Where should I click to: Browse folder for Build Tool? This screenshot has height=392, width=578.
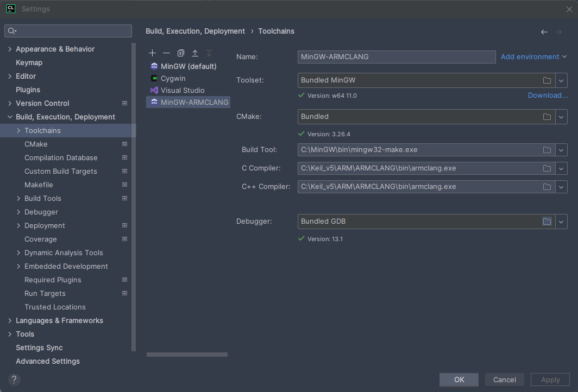[547, 150]
